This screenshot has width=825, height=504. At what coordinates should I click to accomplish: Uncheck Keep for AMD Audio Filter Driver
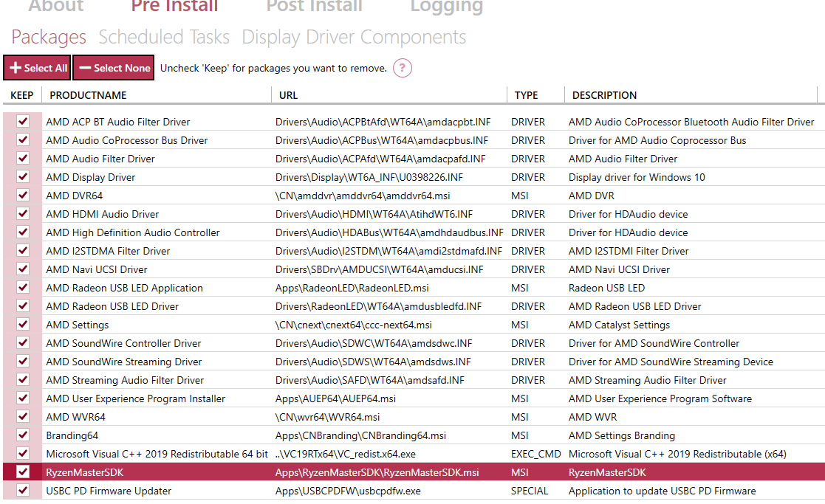[x=23, y=158]
